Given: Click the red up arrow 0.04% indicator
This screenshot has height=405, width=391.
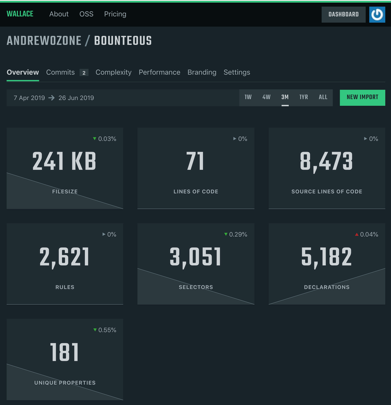Looking at the screenshot, I should pos(366,235).
